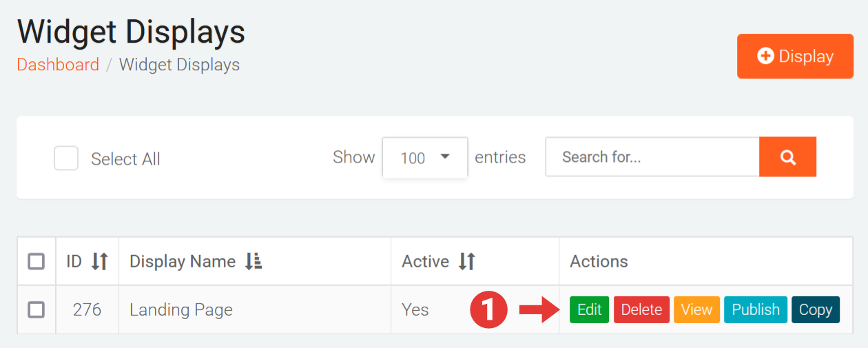Viewport: 868px width, 348px height.
Task: Add a new Display
Action: pyautogui.click(x=795, y=57)
